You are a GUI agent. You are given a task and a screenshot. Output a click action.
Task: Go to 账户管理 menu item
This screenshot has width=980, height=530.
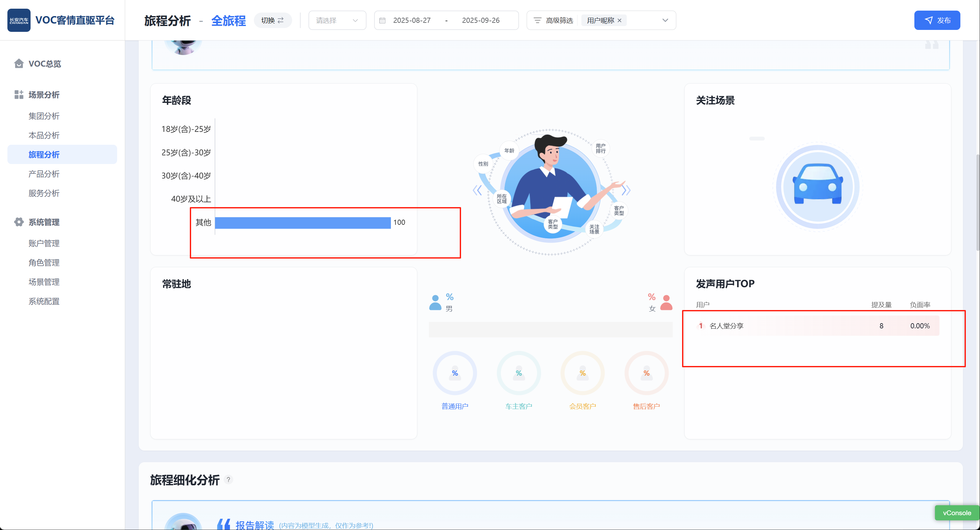(x=44, y=243)
